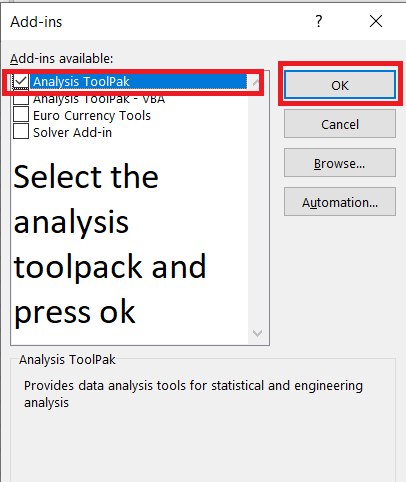
Task: Select Analysis ToolPak - VBA entry text
Action: click(x=99, y=99)
